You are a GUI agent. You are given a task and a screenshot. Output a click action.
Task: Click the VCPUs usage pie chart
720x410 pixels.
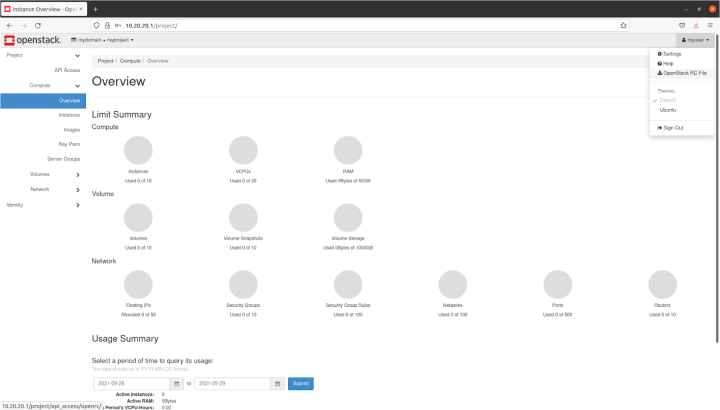pos(243,150)
